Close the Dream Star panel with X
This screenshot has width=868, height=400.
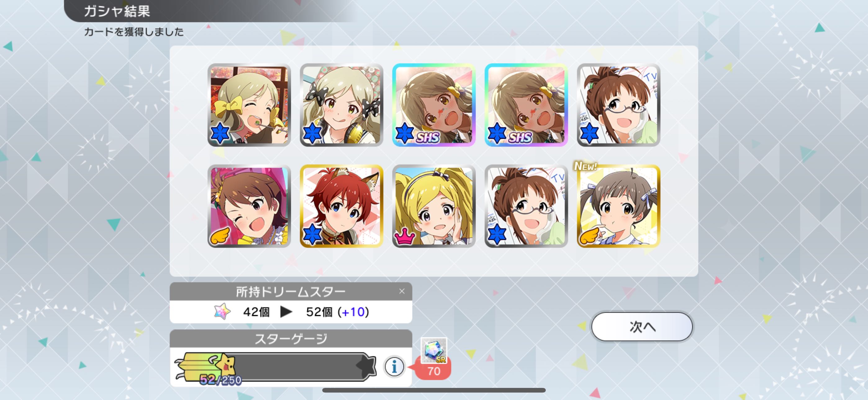pyautogui.click(x=402, y=291)
